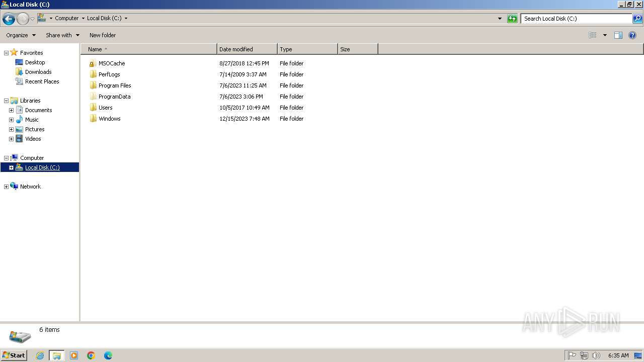Expand the Music library node
Image resolution: width=644 pixels, height=362 pixels.
coord(11,120)
